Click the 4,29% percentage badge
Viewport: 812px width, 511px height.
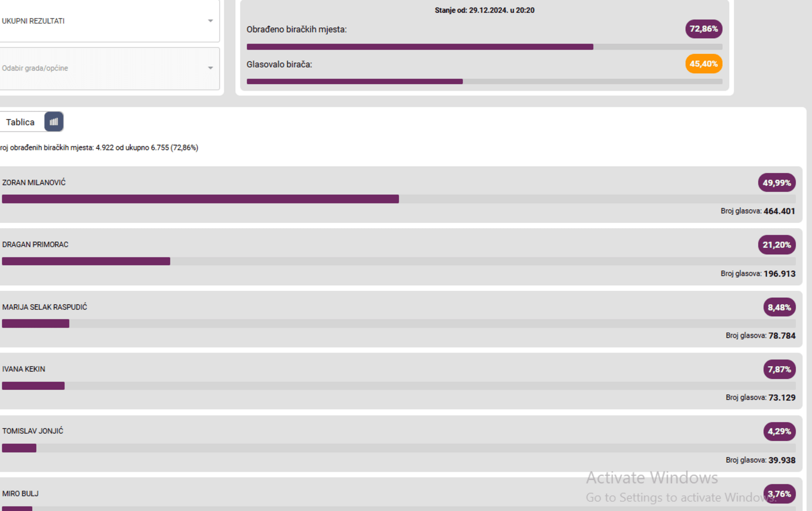779,432
